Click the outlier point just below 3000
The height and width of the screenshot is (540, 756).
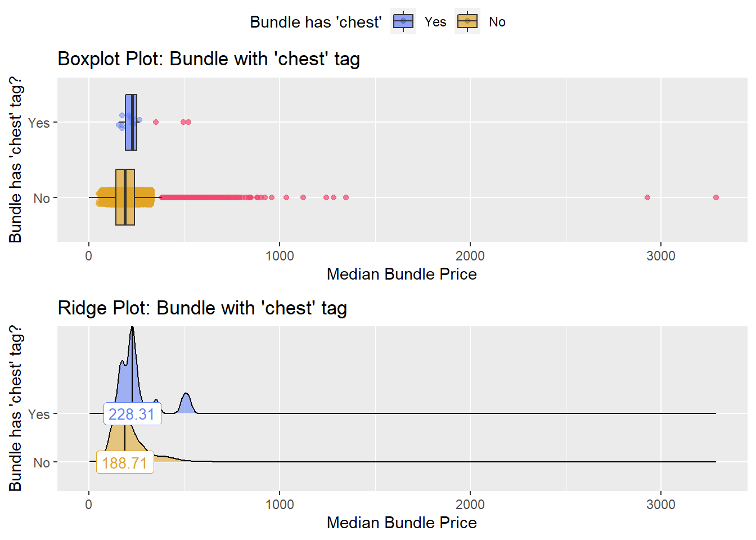click(x=647, y=197)
